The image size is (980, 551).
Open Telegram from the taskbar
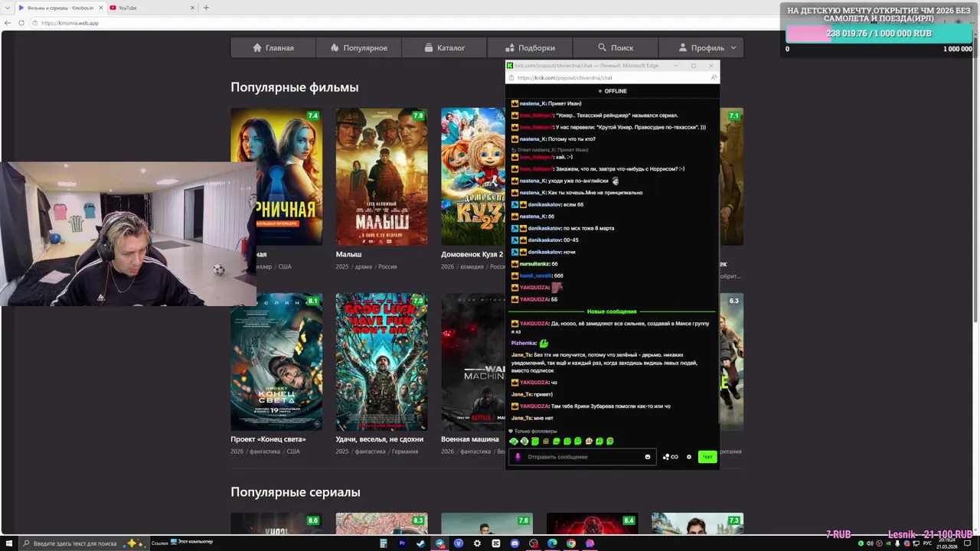439,543
